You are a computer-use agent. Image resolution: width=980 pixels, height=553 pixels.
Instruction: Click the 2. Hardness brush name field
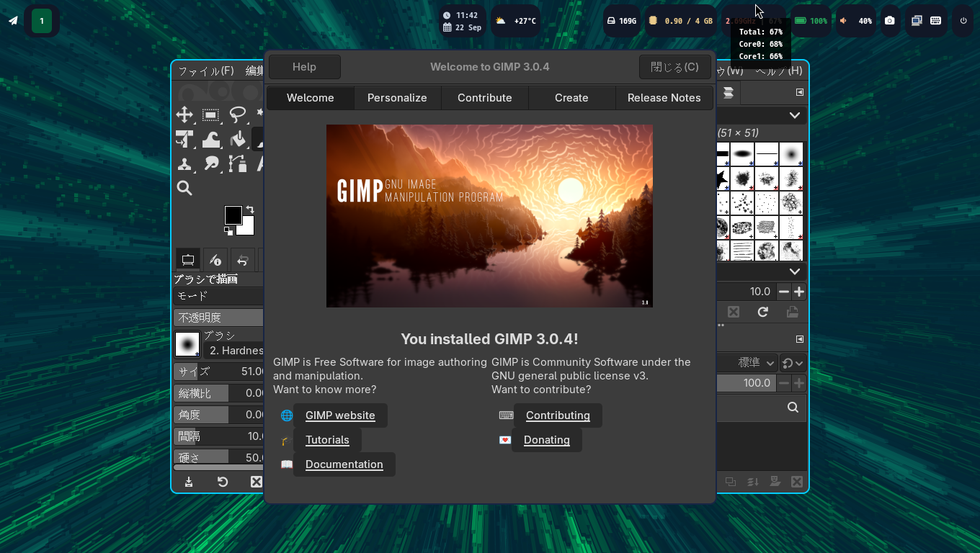(x=233, y=351)
